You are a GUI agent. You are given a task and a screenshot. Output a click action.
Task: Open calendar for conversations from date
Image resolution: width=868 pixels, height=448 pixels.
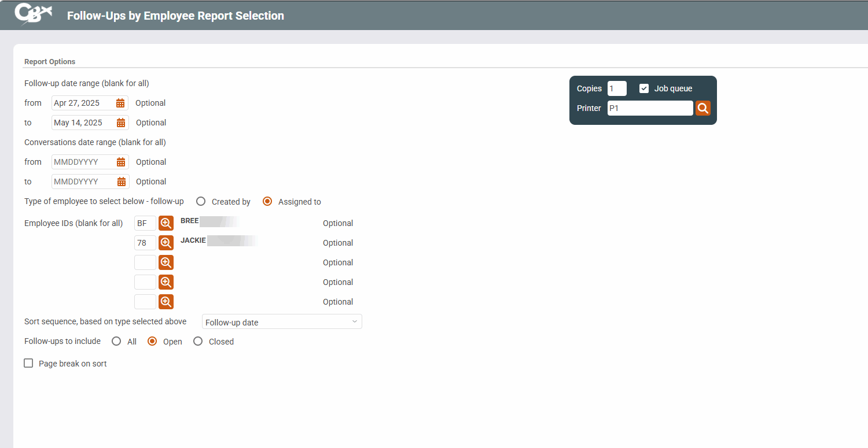point(121,162)
